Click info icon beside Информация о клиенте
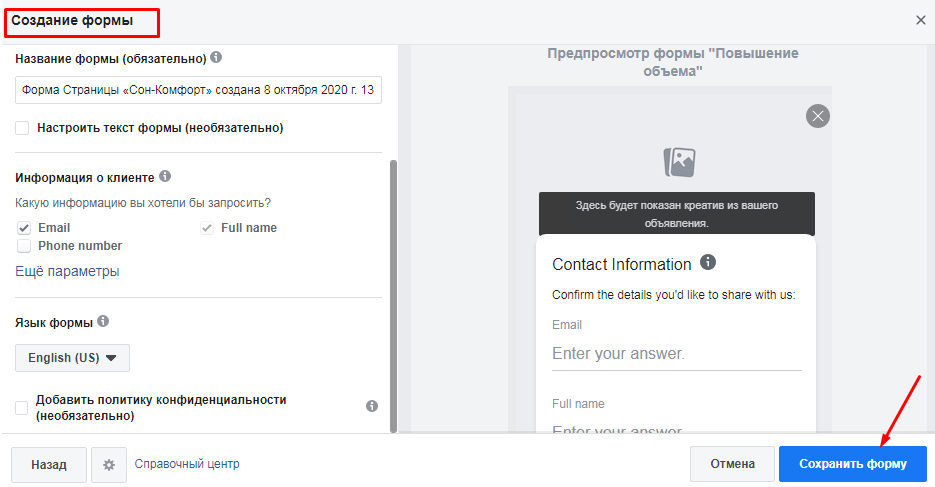 click(165, 177)
